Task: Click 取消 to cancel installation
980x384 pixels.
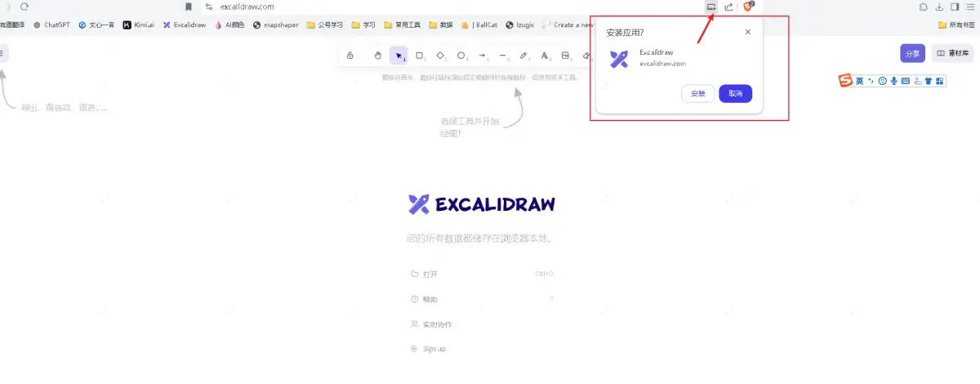Action: pyautogui.click(x=735, y=94)
